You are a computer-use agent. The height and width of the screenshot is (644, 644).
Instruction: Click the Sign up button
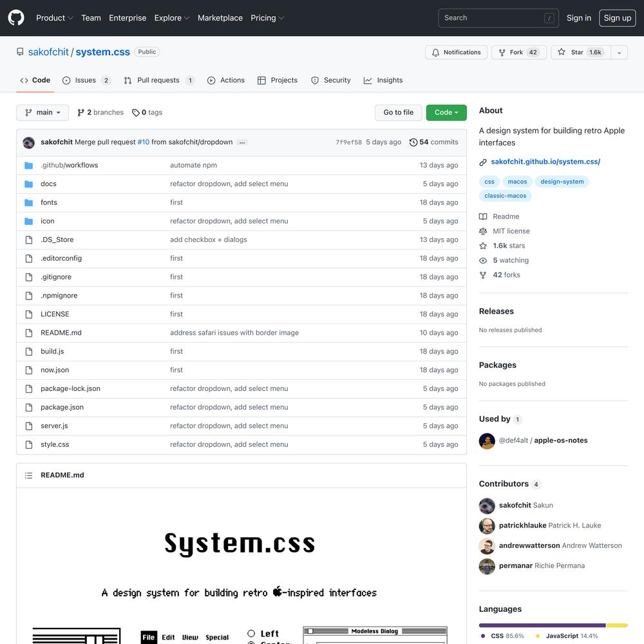(x=618, y=18)
